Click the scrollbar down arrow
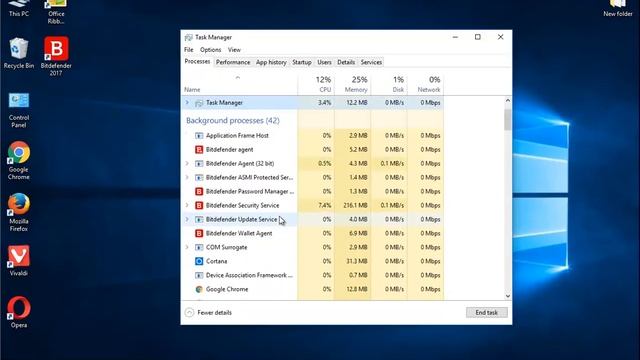The height and width of the screenshot is (360, 640). coord(507,296)
